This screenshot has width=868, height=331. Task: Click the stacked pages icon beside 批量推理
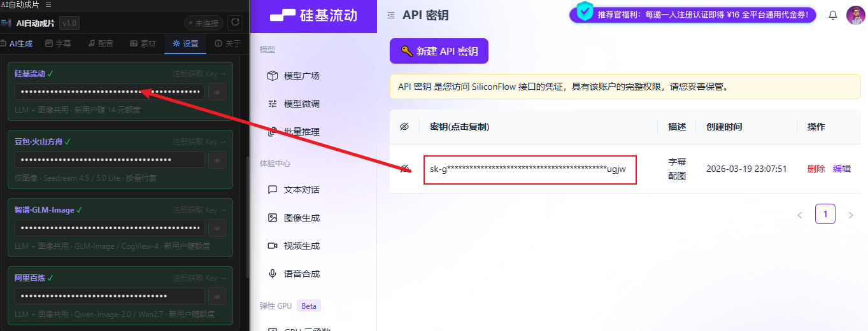[x=273, y=132]
